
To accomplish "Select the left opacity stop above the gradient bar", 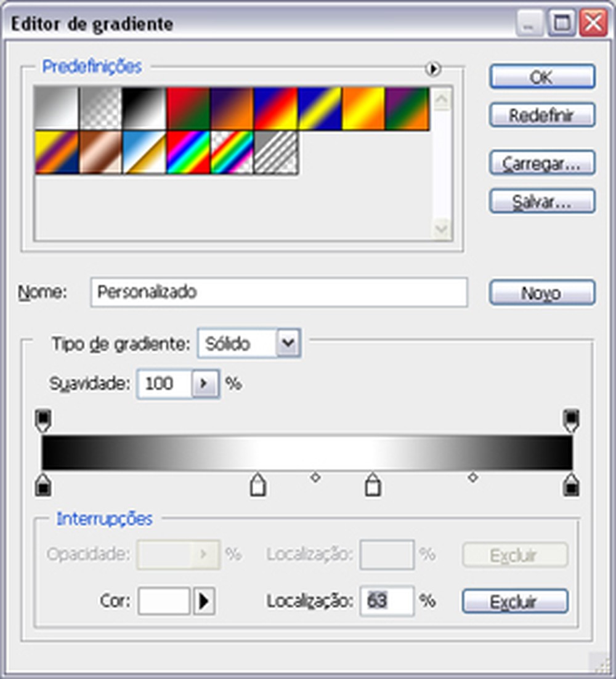I will coord(42,417).
